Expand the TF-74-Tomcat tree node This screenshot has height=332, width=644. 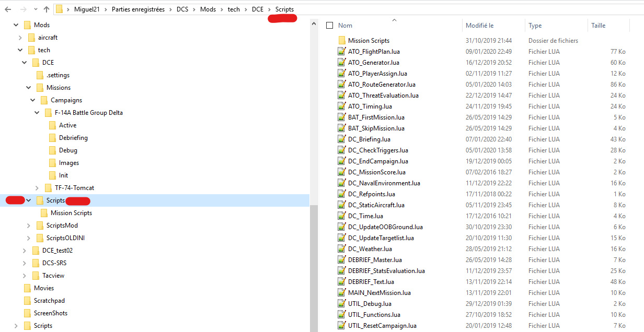[37, 188]
